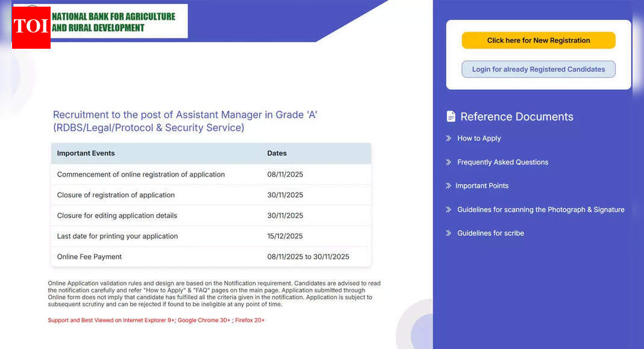Login for already Registered Candidates
Viewport: 644px width, 349px height.
[538, 69]
